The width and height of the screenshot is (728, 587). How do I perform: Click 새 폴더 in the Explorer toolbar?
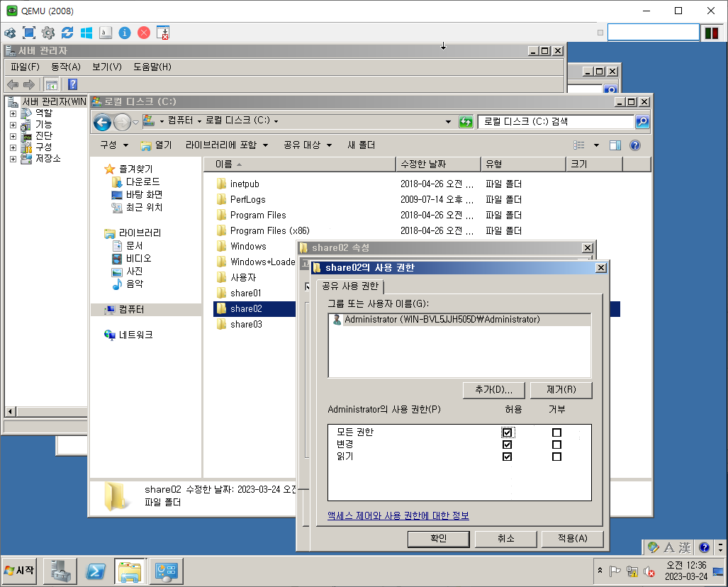tap(362, 145)
